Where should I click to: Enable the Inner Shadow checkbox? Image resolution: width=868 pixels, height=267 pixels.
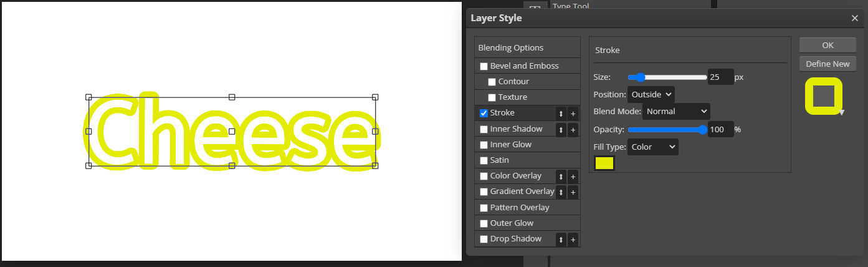tap(484, 129)
